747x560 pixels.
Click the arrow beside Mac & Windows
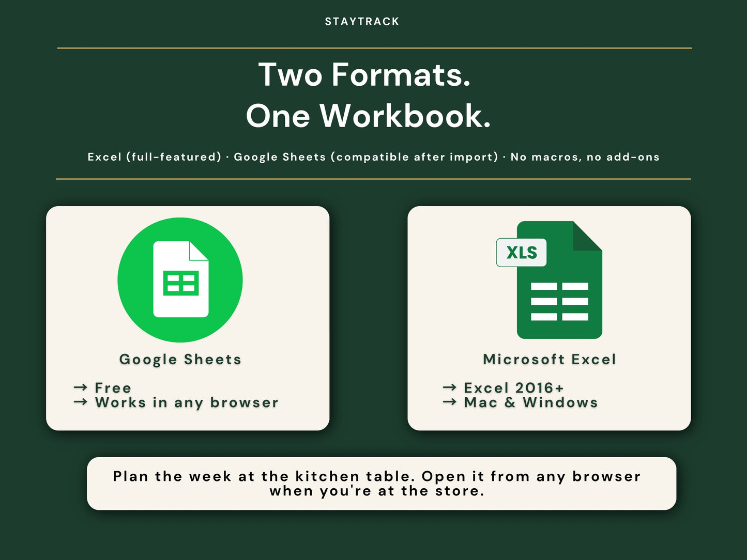coord(450,402)
